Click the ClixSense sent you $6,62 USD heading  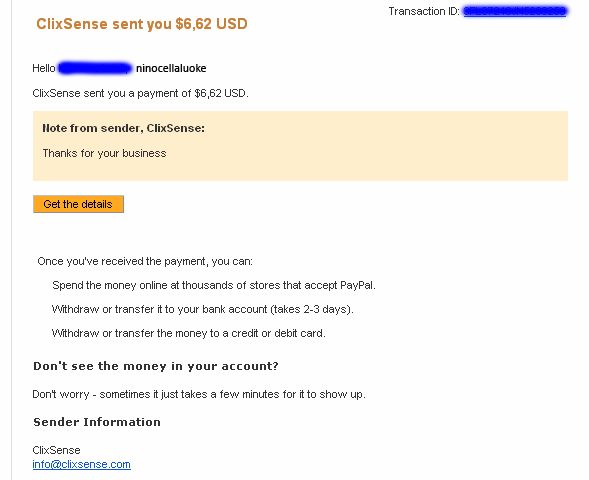pos(142,24)
